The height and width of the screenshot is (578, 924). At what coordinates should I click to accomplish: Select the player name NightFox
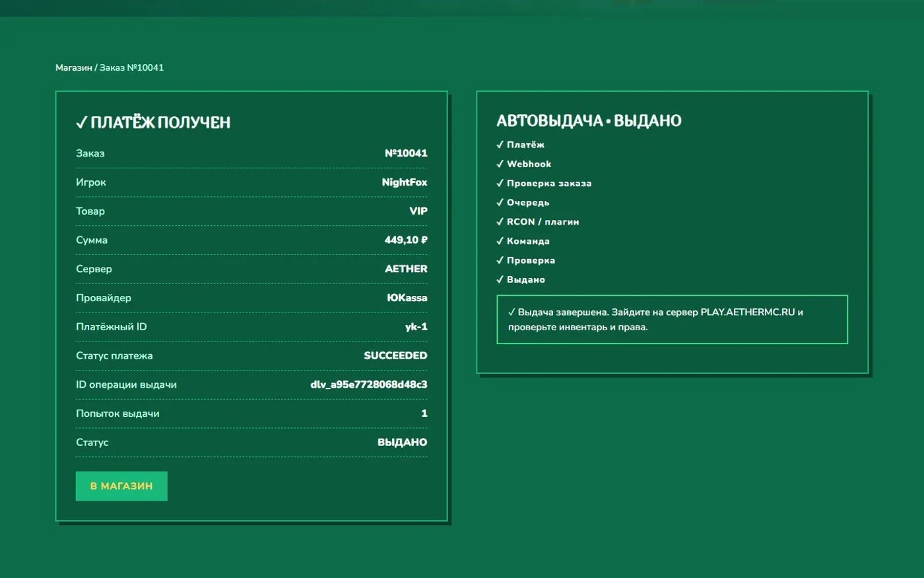405,182
